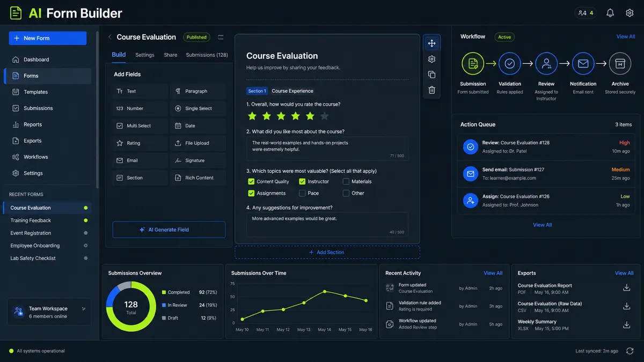Add a Rating field
The image size is (644, 362).
tap(140, 143)
